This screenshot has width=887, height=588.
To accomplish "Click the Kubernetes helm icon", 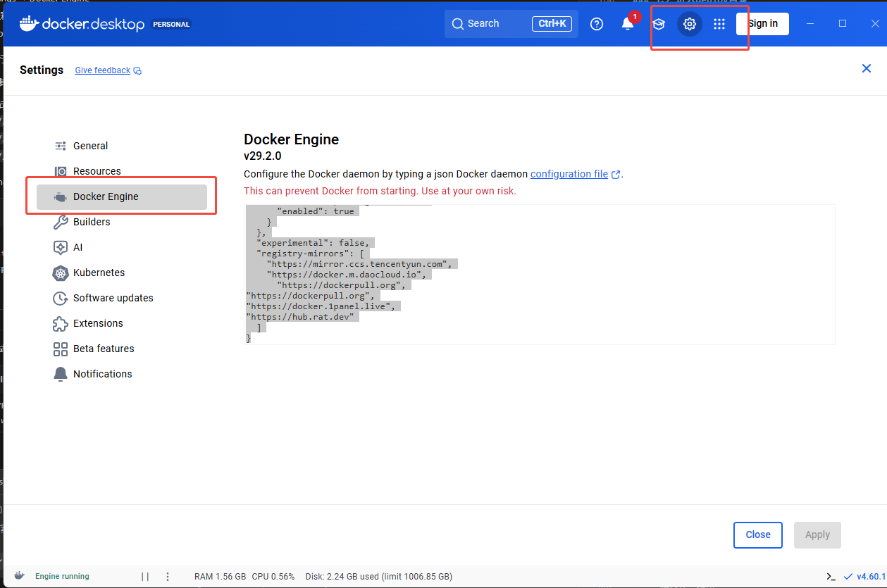I will [61, 273].
